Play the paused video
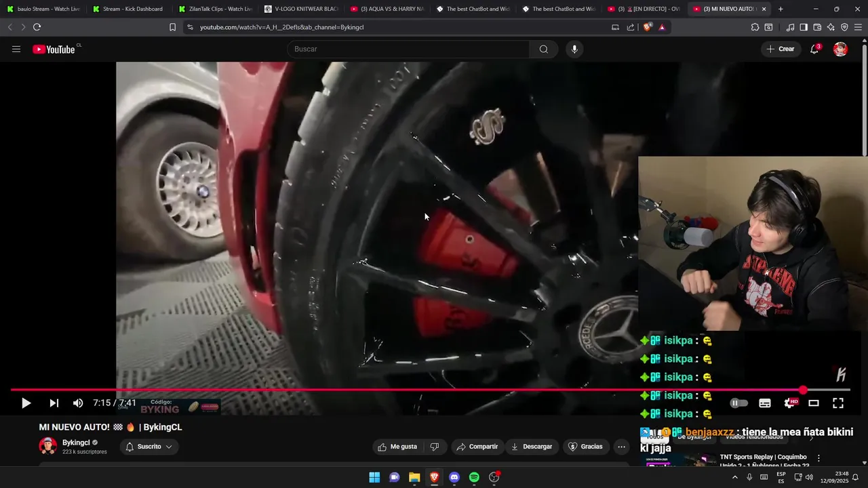 [26, 403]
